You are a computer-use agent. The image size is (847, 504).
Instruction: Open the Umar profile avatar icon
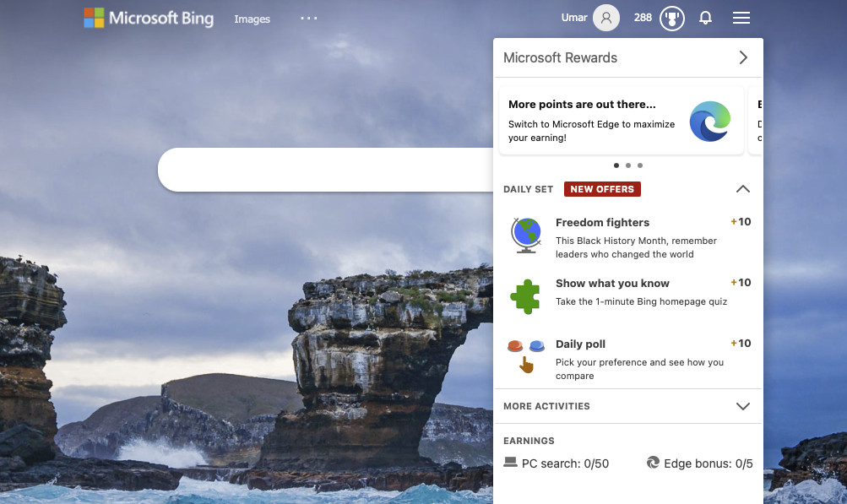pyautogui.click(x=605, y=18)
